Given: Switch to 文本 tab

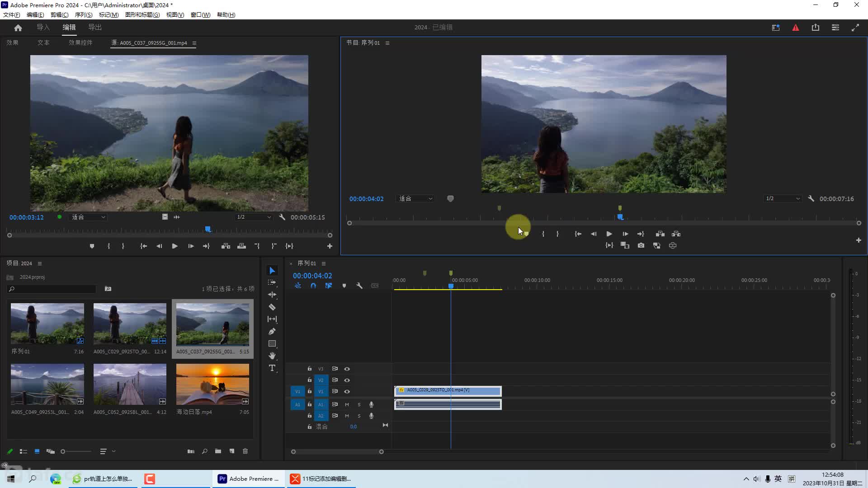Looking at the screenshot, I should 43,42.
